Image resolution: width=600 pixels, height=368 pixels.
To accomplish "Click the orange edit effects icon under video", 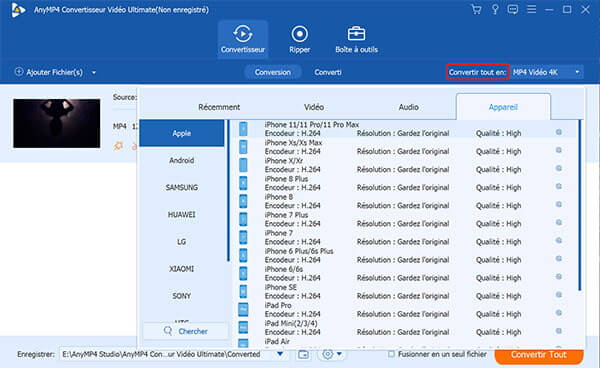I will tap(118, 146).
